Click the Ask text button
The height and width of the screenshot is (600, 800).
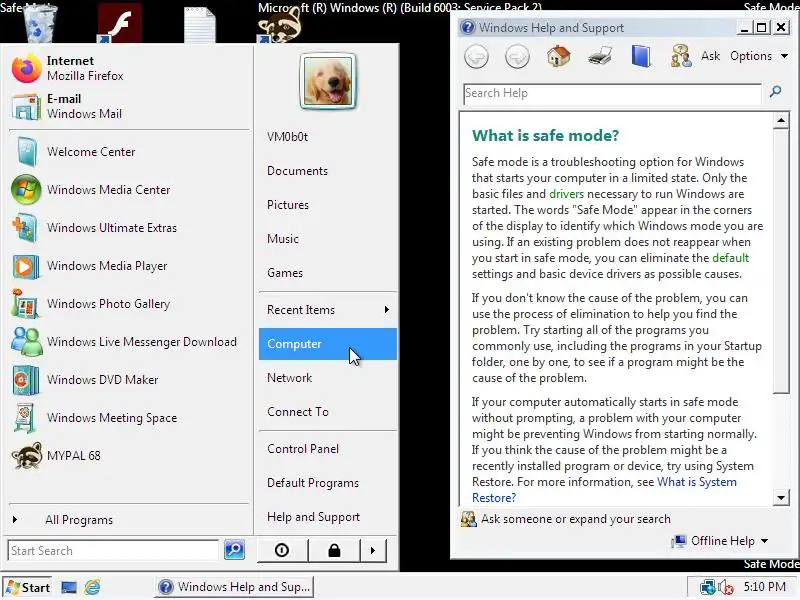click(x=710, y=56)
